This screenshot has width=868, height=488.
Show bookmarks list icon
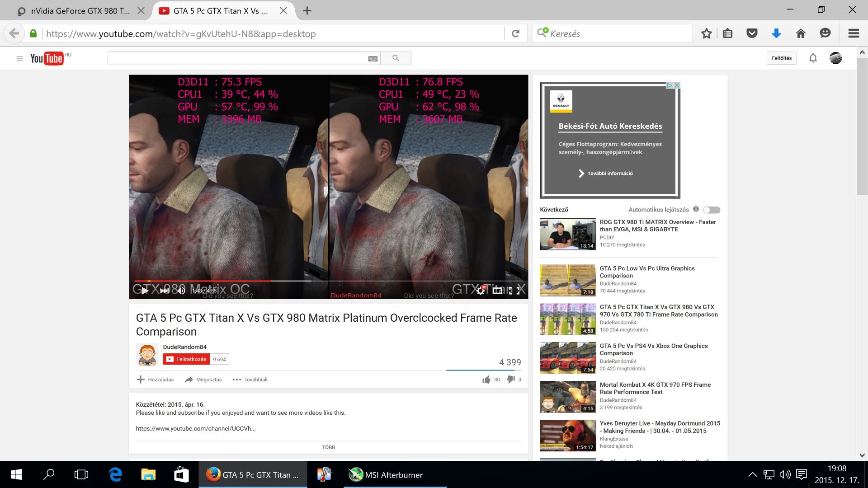point(727,33)
